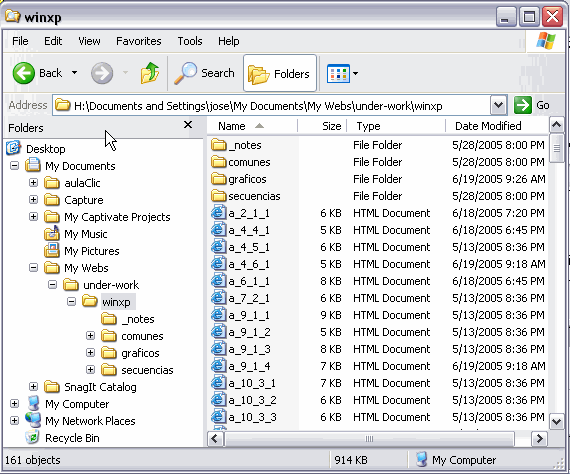Toggle the Folders pane button

point(280,73)
